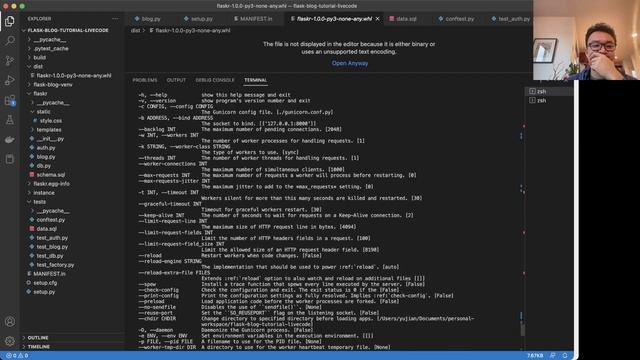Open blog.py in the explorer tree

[x=46, y=157]
